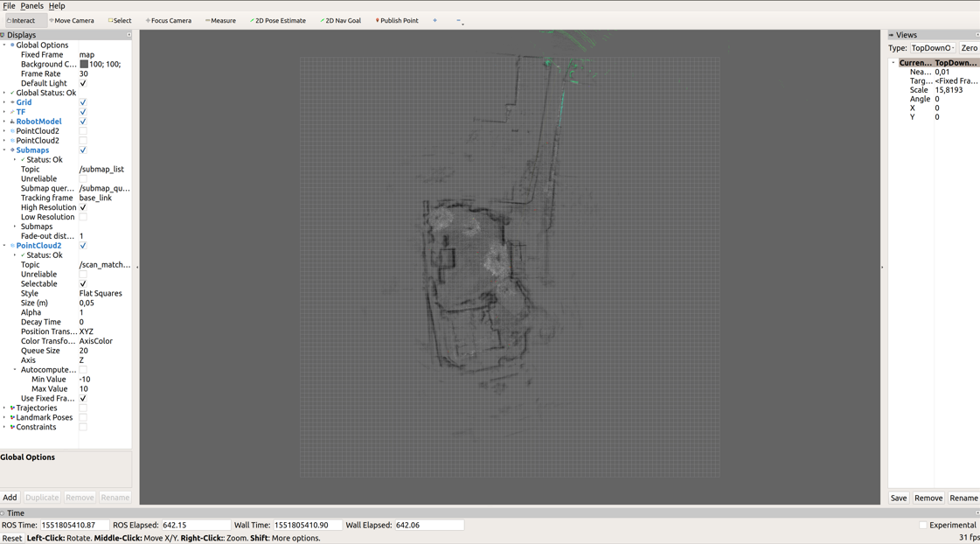Expand the Landmark Poses display item

4,418
